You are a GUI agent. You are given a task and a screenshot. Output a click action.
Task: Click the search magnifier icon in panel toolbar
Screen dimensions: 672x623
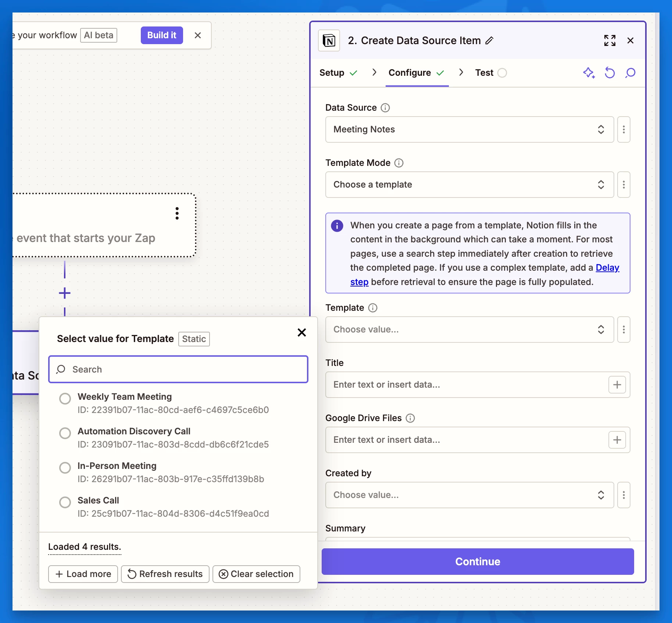pos(630,73)
